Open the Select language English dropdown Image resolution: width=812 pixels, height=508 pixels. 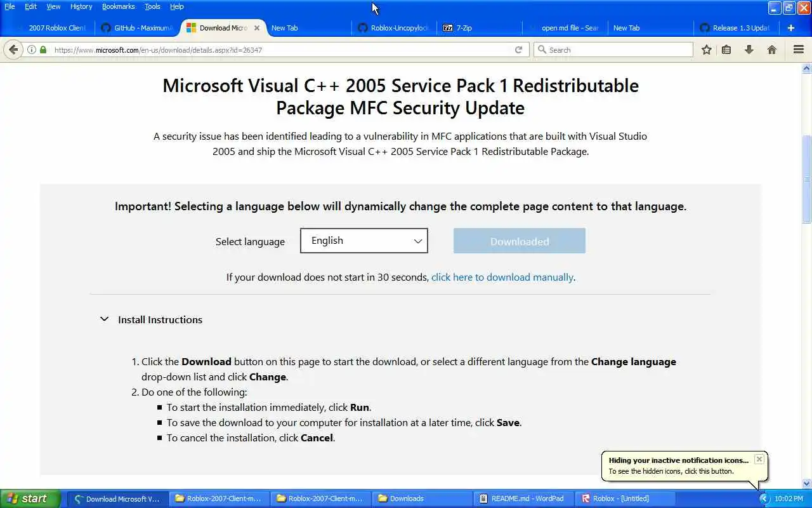pyautogui.click(x=364, y=241)
